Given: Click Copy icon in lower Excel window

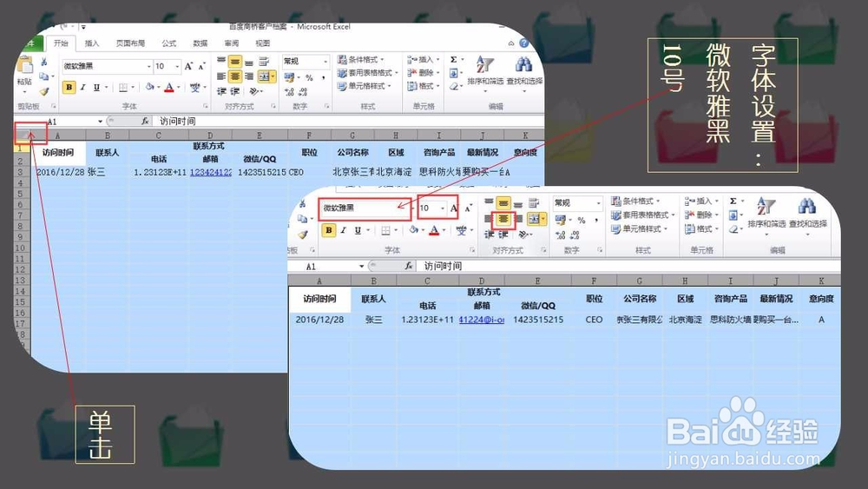Looking at the screenshot, I should (302, 219).
